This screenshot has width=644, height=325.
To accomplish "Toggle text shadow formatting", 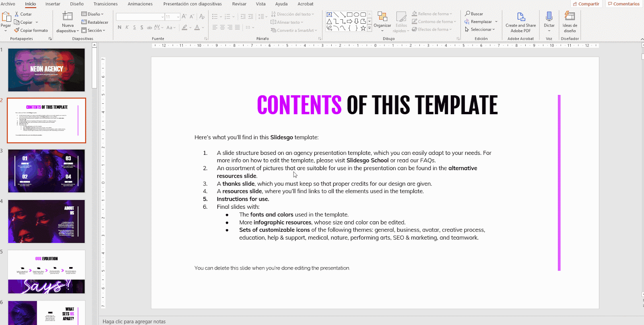I will [x=142, y=27].
